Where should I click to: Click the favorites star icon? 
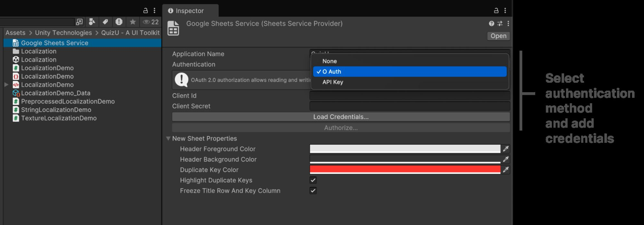coord(132,22)
